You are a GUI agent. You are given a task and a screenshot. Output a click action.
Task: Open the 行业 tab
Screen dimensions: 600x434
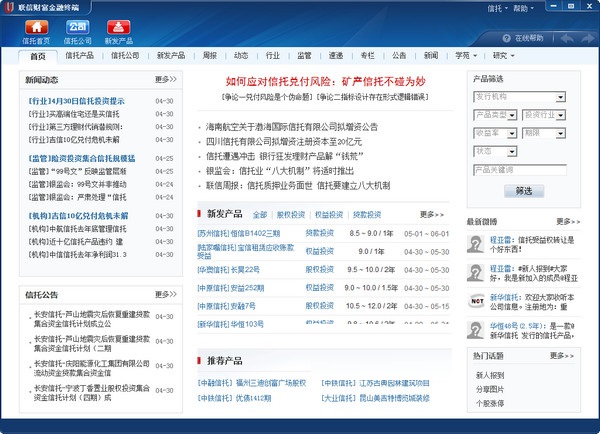(273, 55)
